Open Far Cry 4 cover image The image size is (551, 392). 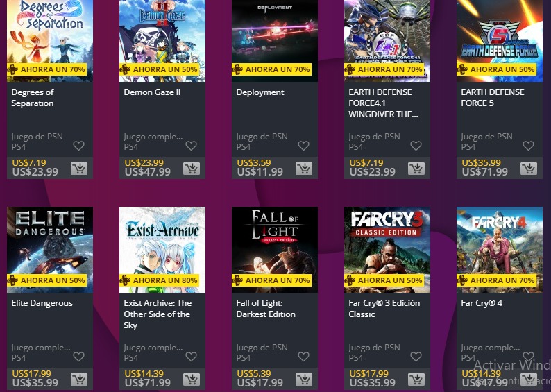point(500,250)
